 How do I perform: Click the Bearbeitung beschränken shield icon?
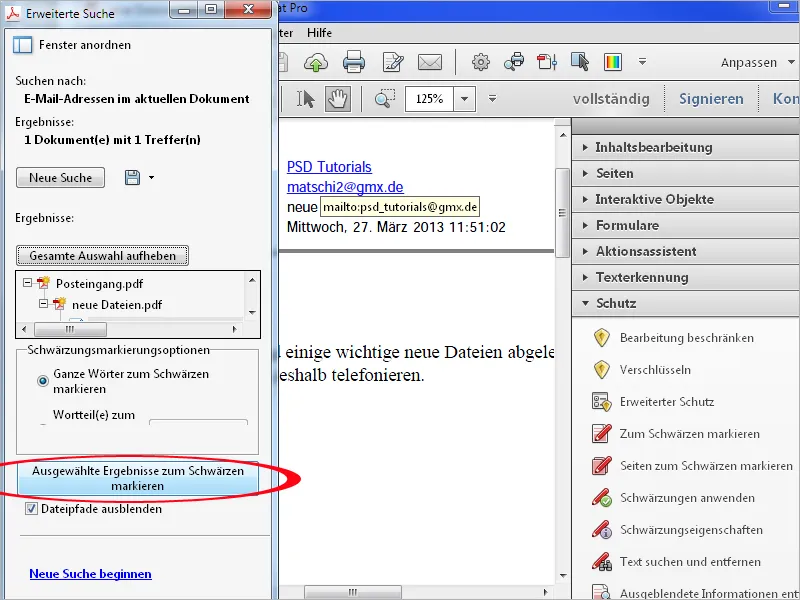[602, 338]
